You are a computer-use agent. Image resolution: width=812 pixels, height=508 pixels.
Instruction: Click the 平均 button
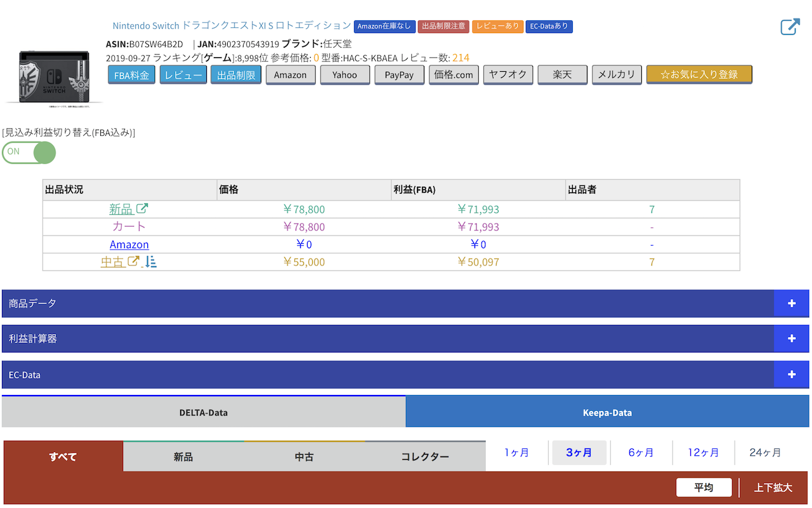(704, 488)
